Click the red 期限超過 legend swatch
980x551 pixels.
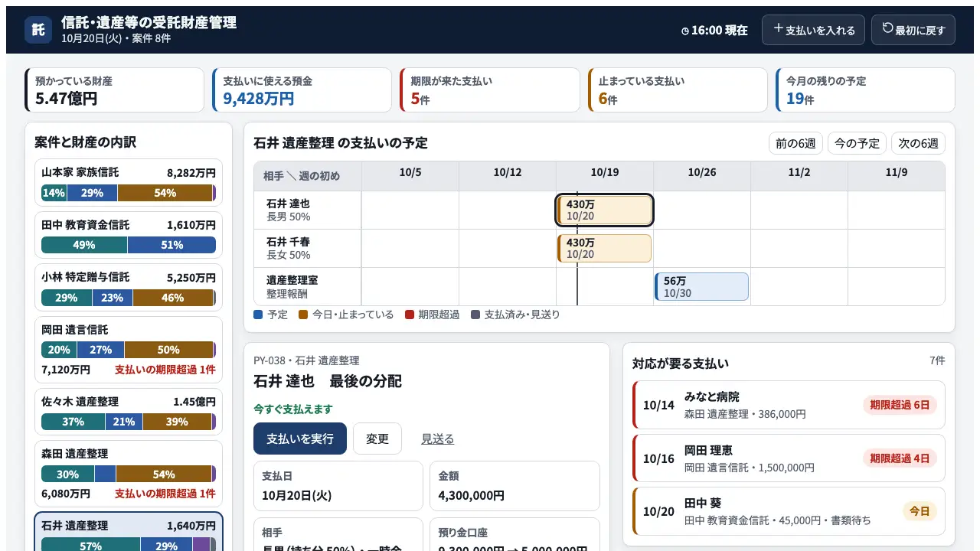coord(410,315)
